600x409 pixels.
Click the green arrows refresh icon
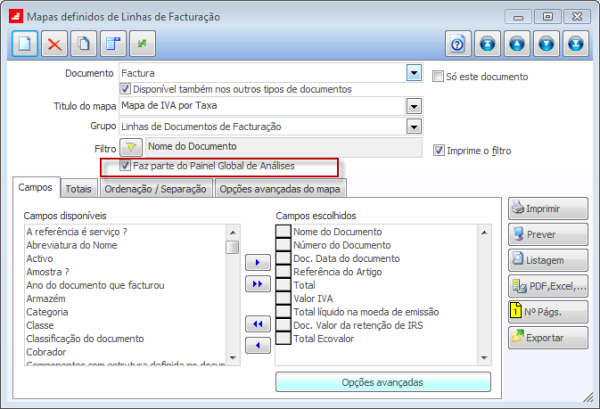pos(142,44)
